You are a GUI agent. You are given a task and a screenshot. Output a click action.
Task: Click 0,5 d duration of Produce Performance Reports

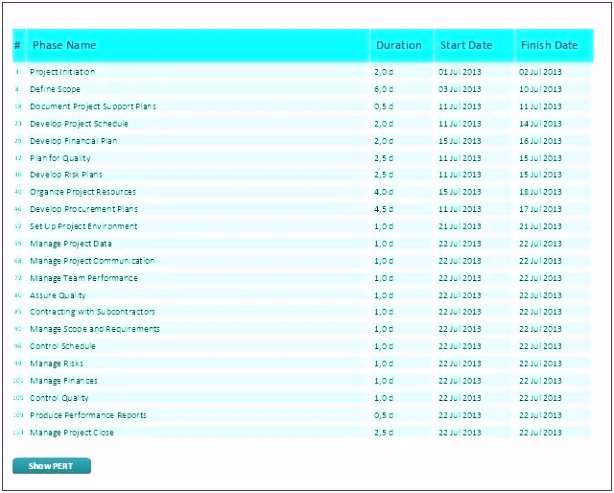tap(384, 415)
